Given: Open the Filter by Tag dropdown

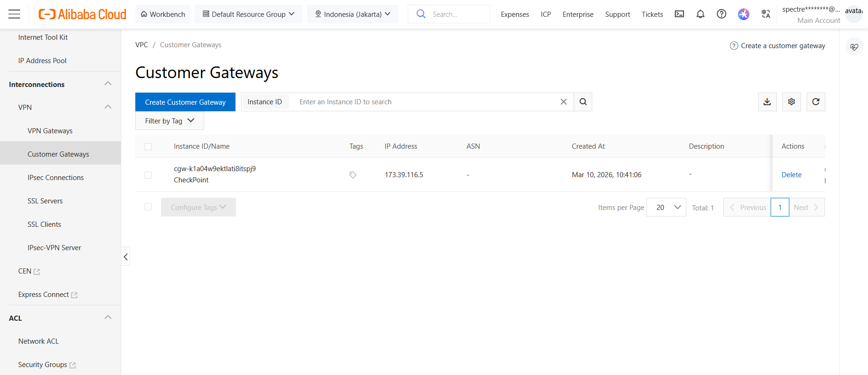Looking at the screenshot, I should (x=169, y=121).
